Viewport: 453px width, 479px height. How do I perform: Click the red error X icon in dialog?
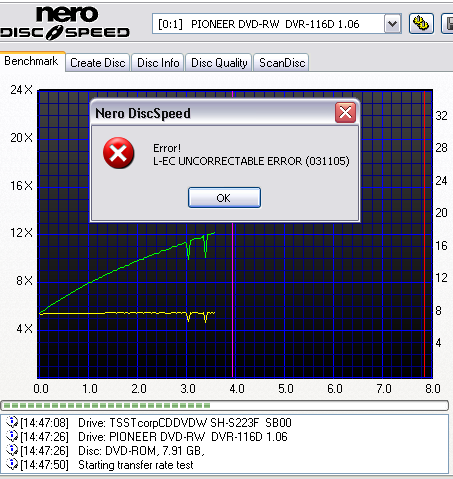click(118, 153)
